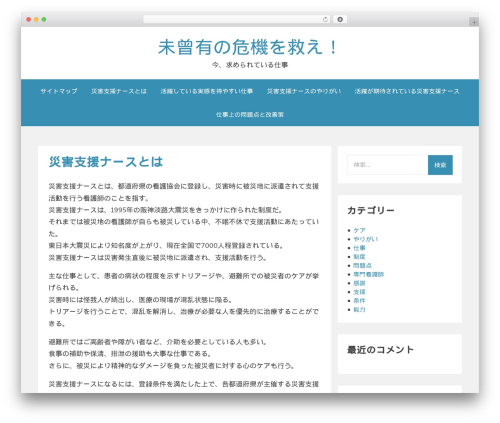Screen dimensions: 500x423
Task: Open 活躍が期待されている災害支援ナース menu item
Action: (407, 91)
